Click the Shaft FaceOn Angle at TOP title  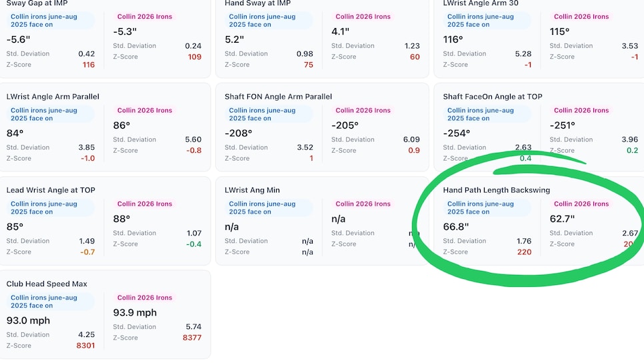pyautogui.click(x=492, y=97)
